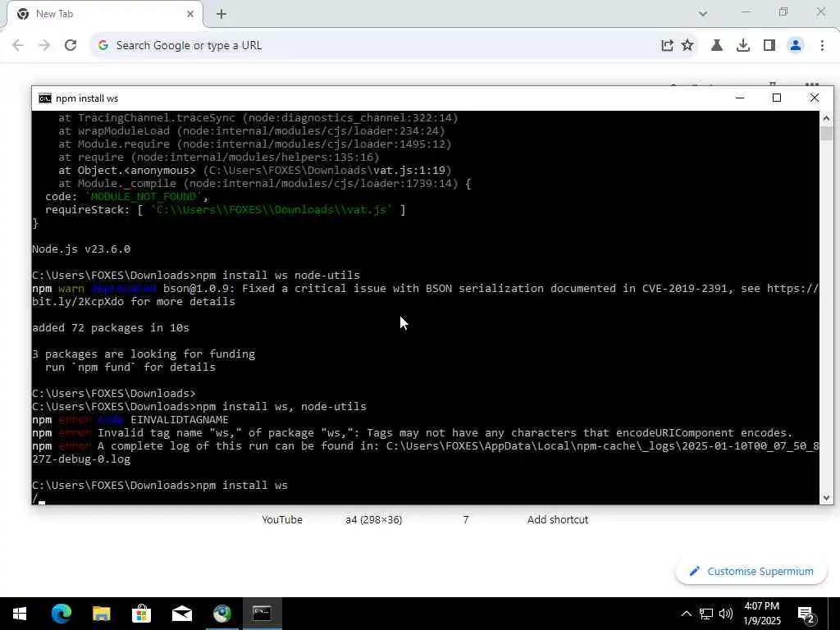Open the labs flask icon
This screenshot has width=840, height=630.
(x=716, y=46)
